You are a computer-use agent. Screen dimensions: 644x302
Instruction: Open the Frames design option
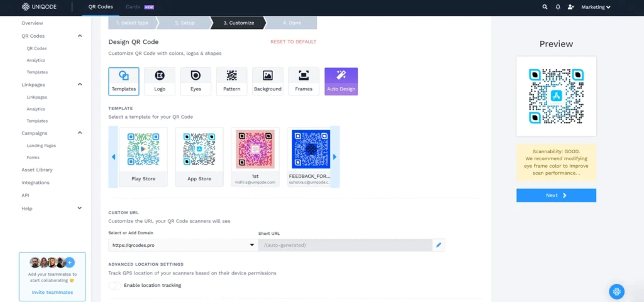(x=304, y=81)
